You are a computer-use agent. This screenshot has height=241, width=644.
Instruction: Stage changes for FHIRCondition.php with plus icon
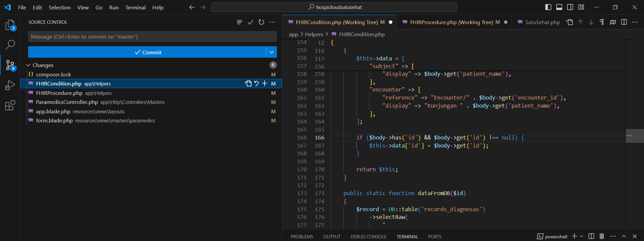[265, 83]
